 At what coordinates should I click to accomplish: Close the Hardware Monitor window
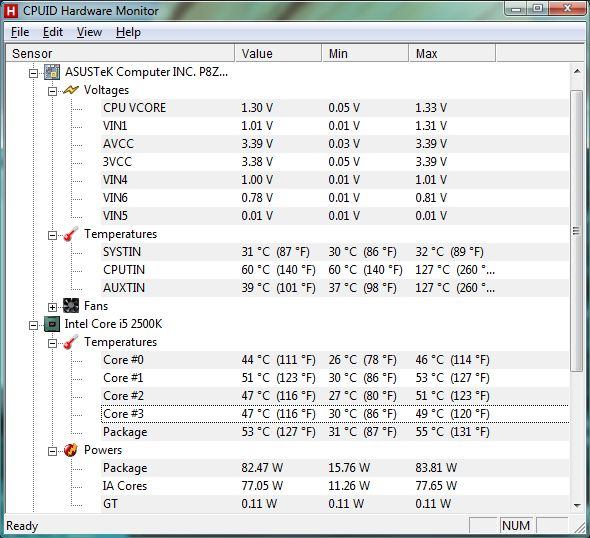(567, 9)
